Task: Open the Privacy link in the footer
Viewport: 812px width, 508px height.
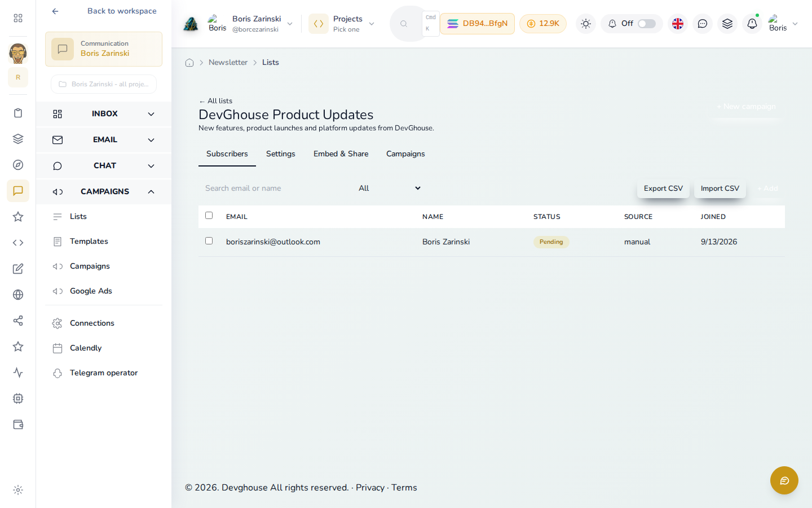Action: [x=370, y=488]
